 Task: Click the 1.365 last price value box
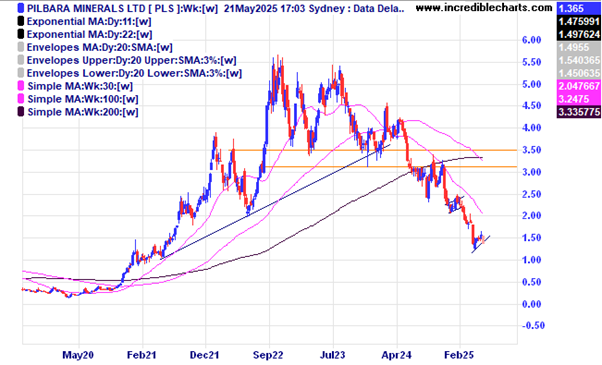(579, 8)
